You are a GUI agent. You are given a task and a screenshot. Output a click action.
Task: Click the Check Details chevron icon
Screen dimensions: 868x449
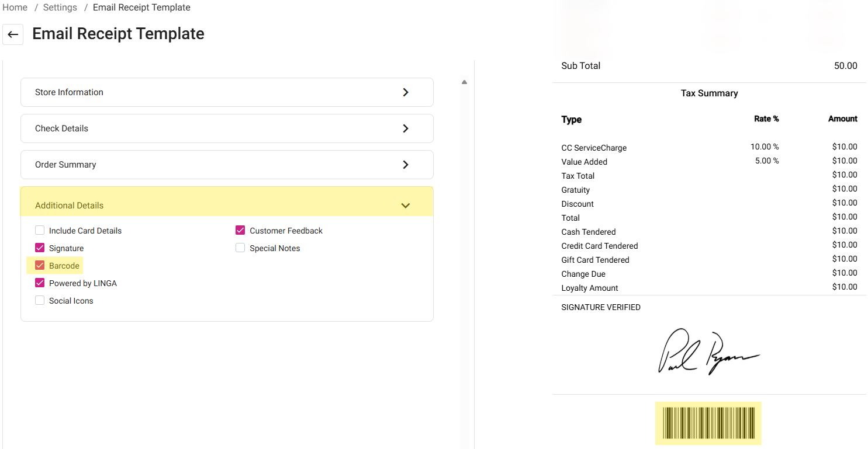point(406,128)
